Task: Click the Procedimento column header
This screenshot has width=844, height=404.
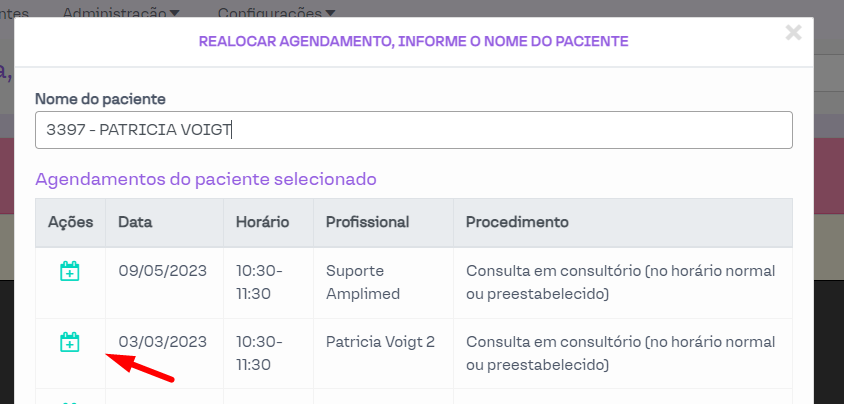Action: coord(517,221)
